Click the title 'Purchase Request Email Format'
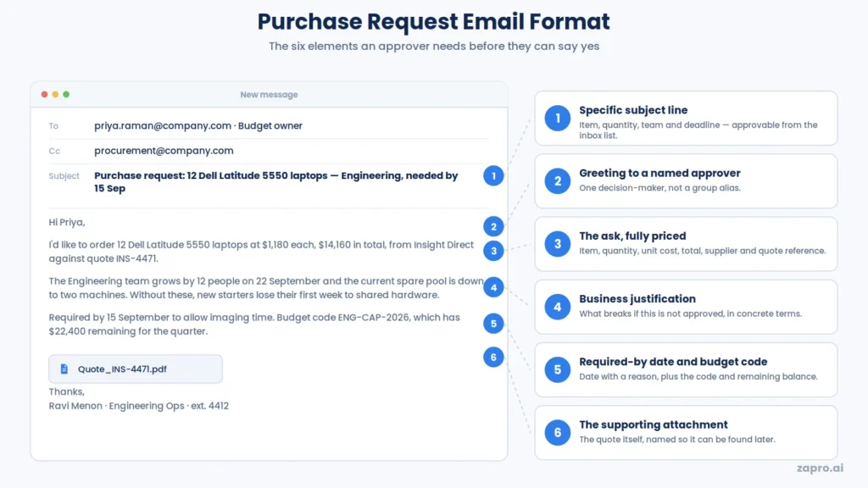 pyautogui.click(x=433, y=22)
